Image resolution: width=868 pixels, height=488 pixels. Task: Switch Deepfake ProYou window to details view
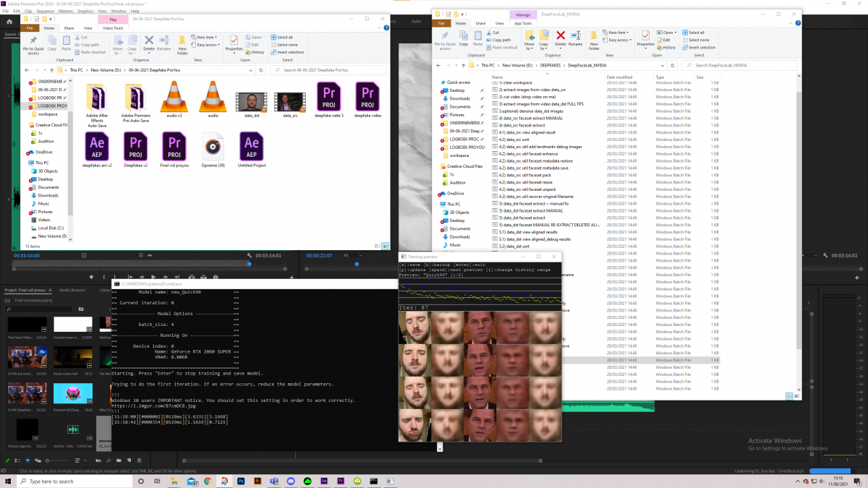[x=378, y=247]
